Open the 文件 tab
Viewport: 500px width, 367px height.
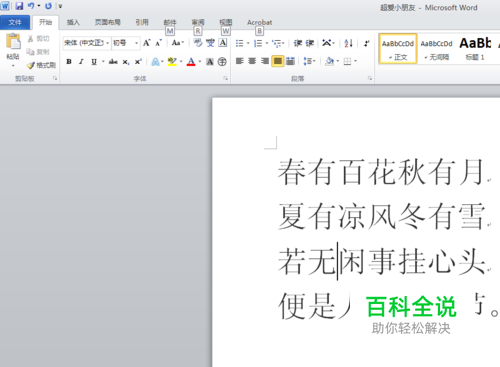15,22
